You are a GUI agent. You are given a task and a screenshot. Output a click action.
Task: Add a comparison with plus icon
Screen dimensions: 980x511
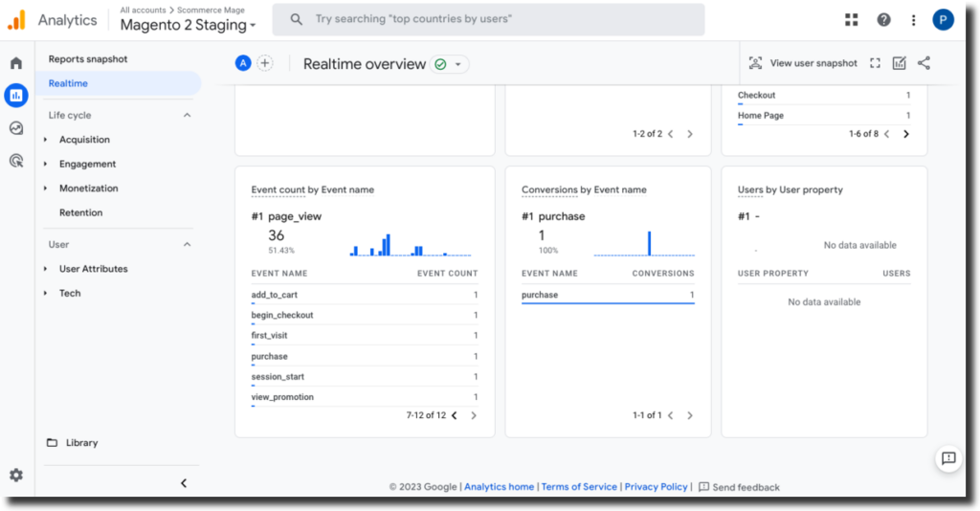[265, 63]
